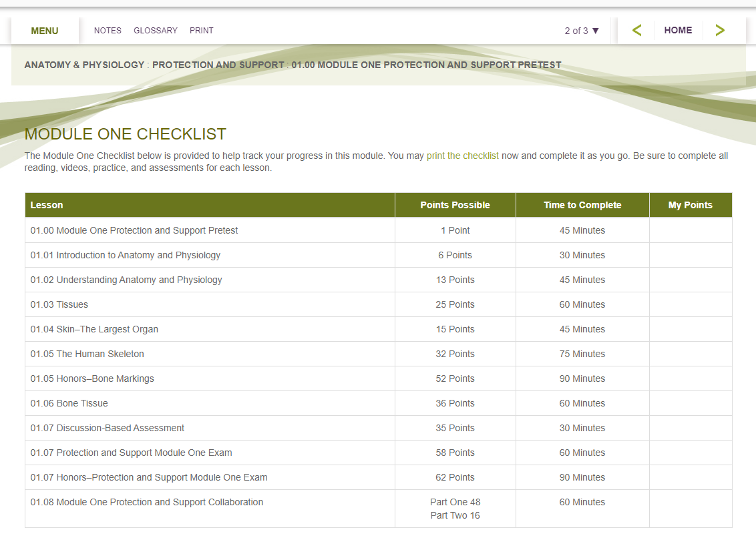756x550 pixels.
Task: Click the '15 Points' cell
Action: coord(455,329)
